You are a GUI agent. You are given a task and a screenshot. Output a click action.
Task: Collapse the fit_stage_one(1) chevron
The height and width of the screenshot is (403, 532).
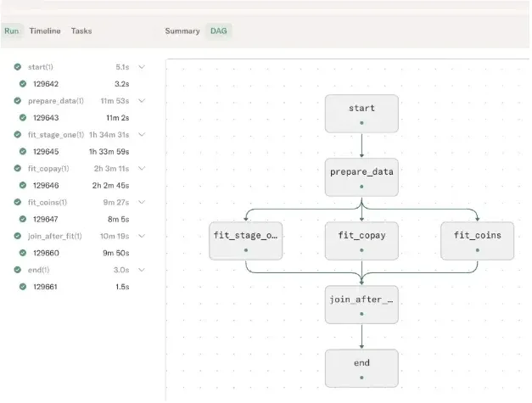pos(142,135)
